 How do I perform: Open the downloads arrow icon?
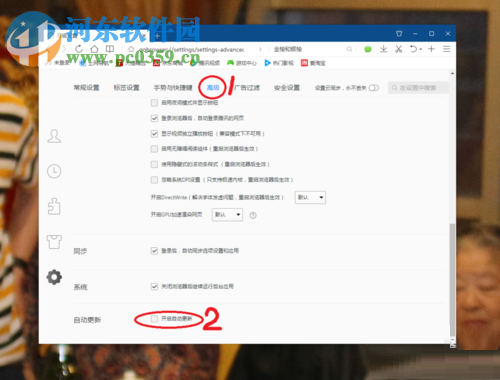(383, 49)
